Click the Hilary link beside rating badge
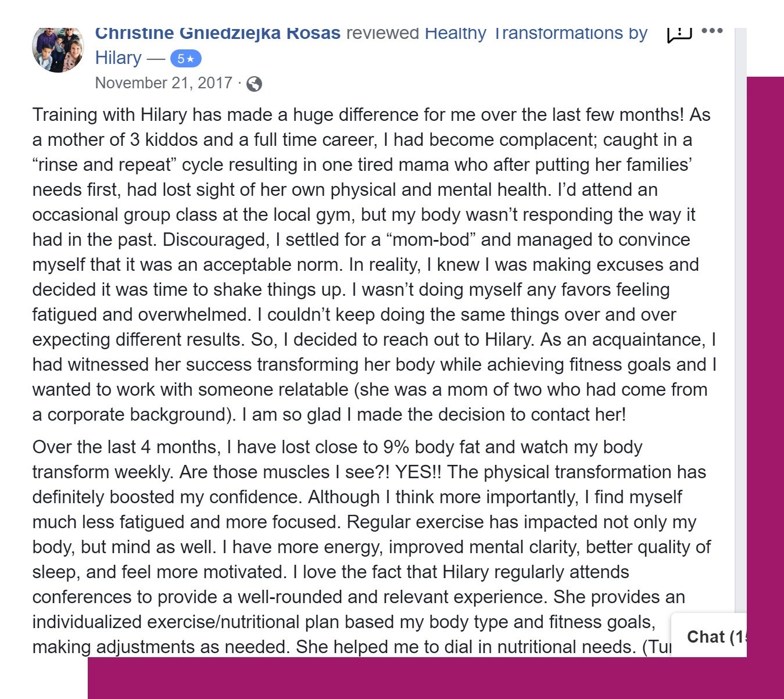This screenshot has height=699, width=784. pos(118,58)
